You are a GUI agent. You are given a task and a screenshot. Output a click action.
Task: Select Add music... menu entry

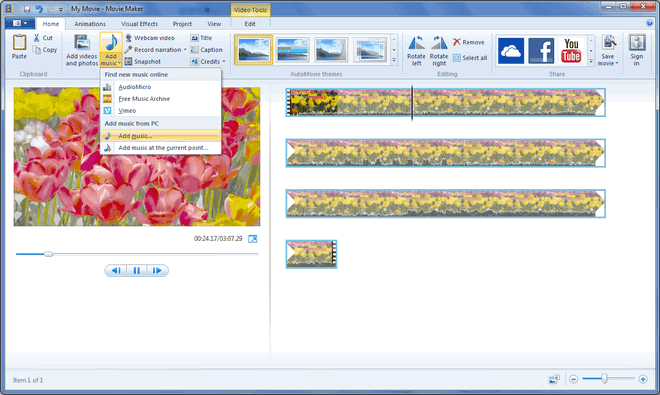(161, 136)
